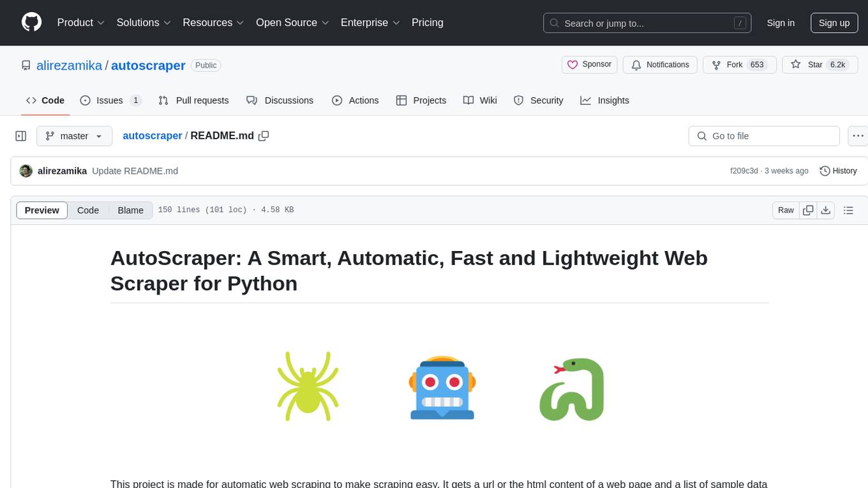868x488 pixels.
Task: Open the Insights tab
Action: [x=605, y=100]
